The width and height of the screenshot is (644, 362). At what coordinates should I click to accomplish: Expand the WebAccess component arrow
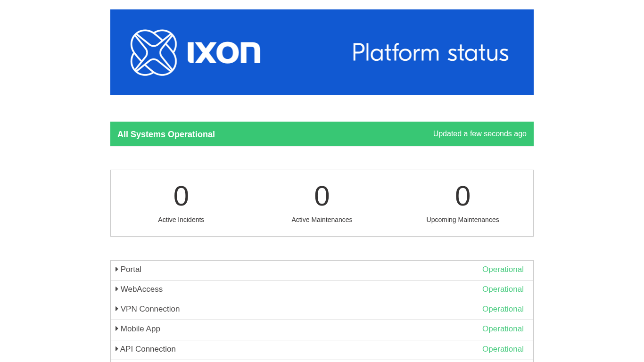point(117,289)
